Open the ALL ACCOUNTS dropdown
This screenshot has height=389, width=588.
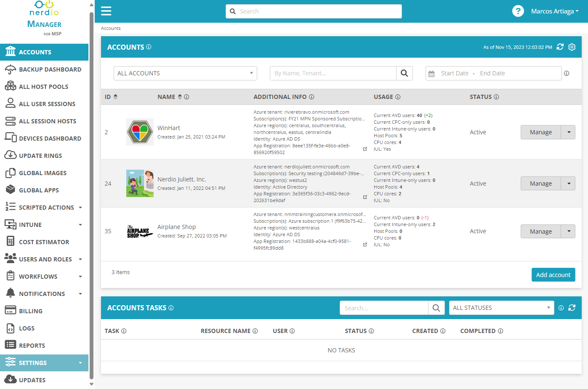coord(185,73)
